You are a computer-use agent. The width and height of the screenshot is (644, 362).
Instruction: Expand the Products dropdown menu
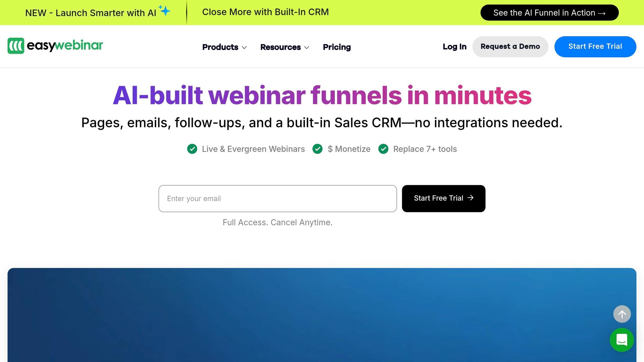(225, 47)
